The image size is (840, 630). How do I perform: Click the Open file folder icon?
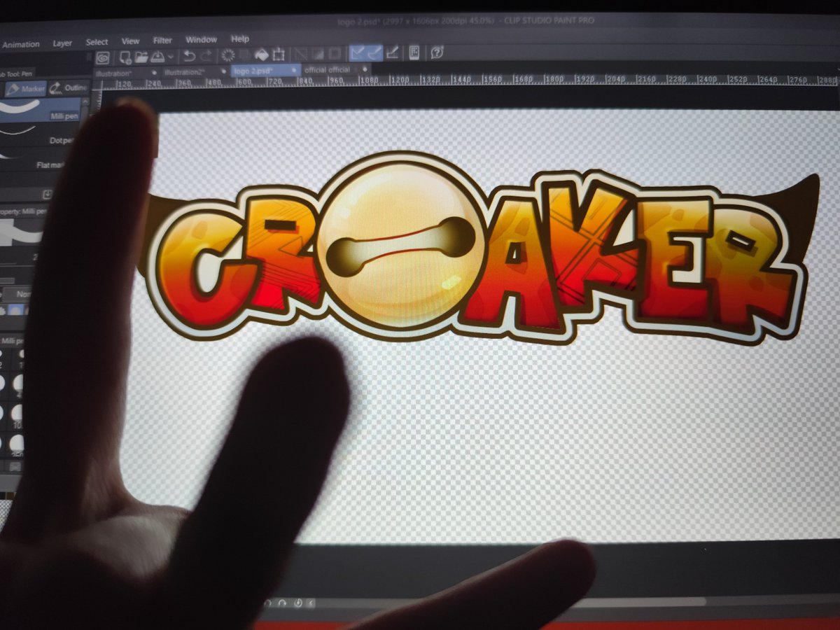(141, 56)
